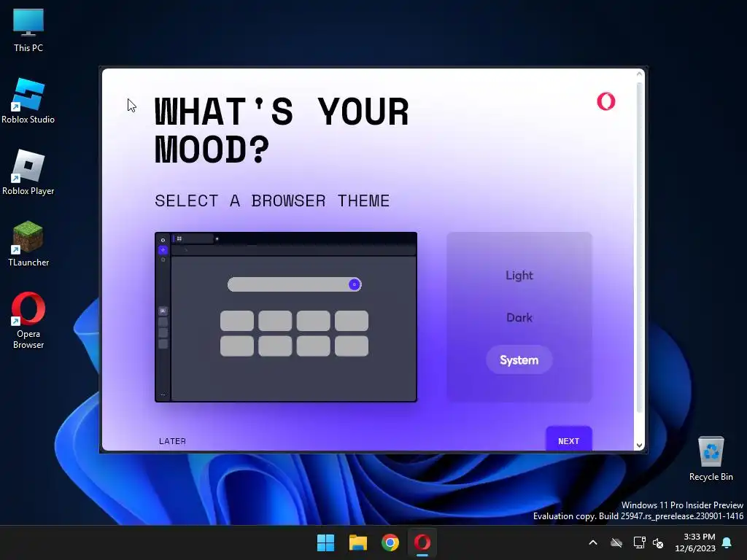The image size is (747, 560).
Task: Click the network status tray icon
Action: pyautogui.click(x=639, y=542)
